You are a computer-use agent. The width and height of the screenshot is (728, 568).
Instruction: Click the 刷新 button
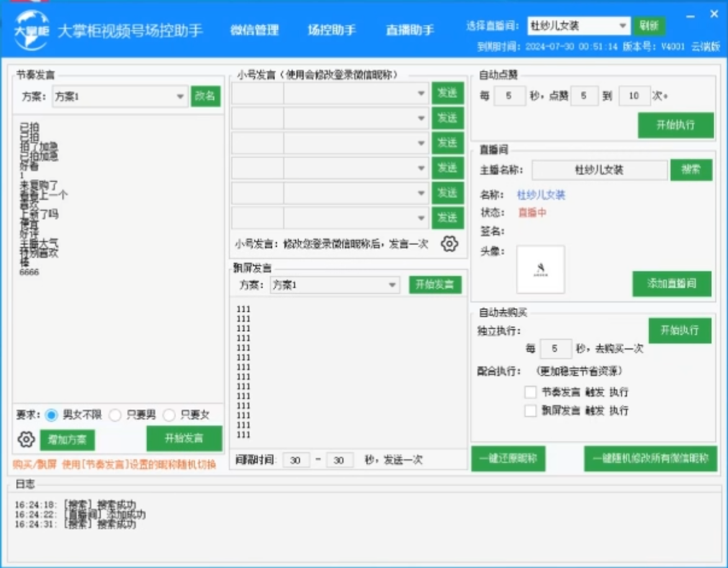pyautogui.click(x=649, y=26)
